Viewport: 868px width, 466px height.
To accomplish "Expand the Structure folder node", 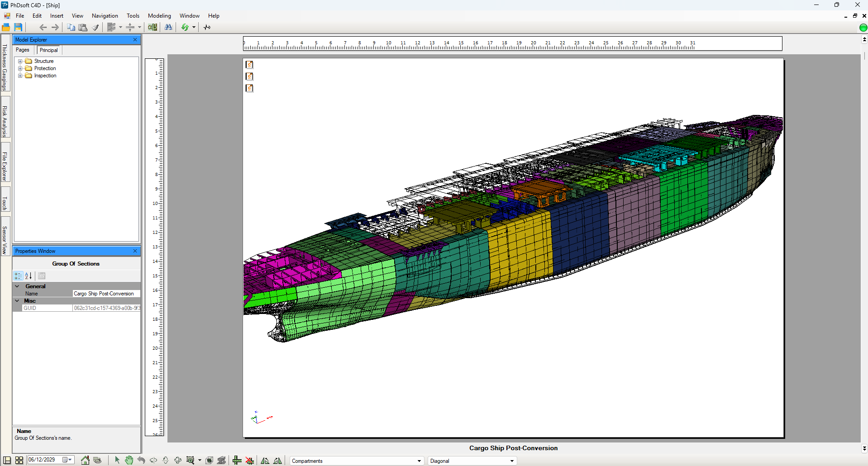I will tap(20, 61).
